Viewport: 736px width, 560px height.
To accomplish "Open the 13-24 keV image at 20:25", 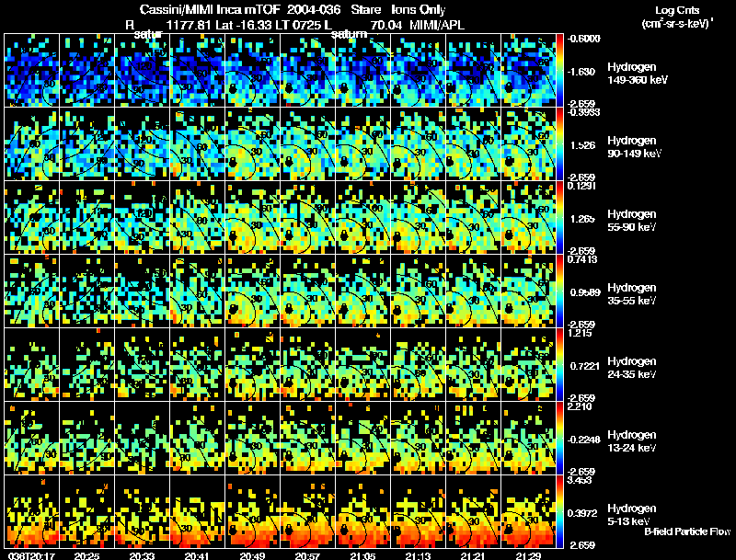I will pos(86,439).
